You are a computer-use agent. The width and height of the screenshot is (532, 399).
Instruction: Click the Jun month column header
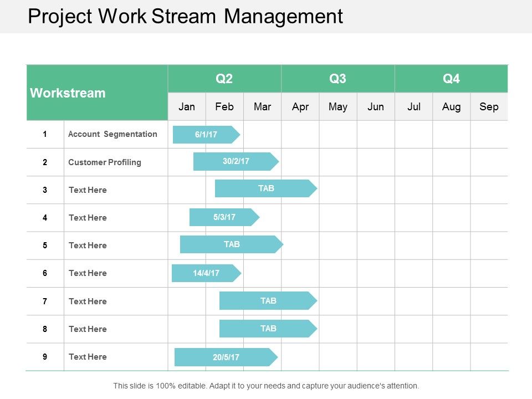coord(376,106)
